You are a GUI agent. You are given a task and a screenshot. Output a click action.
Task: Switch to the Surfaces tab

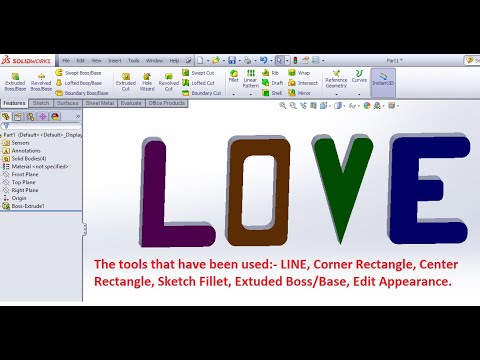tap(67, 103)
